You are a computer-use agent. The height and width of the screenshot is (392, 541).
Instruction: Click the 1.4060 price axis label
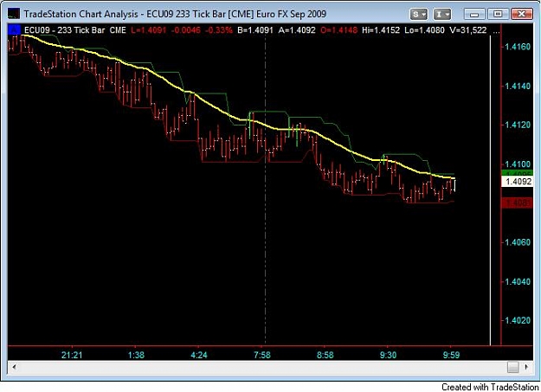[518, 242]
